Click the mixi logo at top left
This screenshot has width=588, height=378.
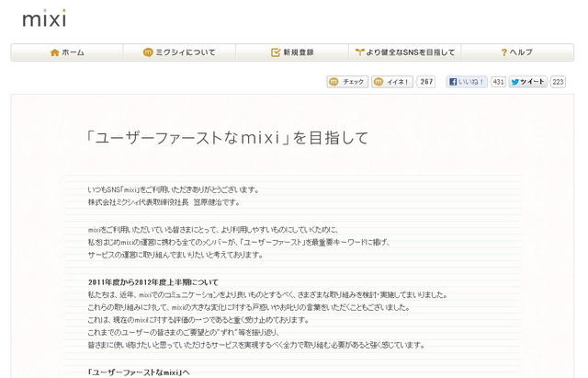[43, 17]
